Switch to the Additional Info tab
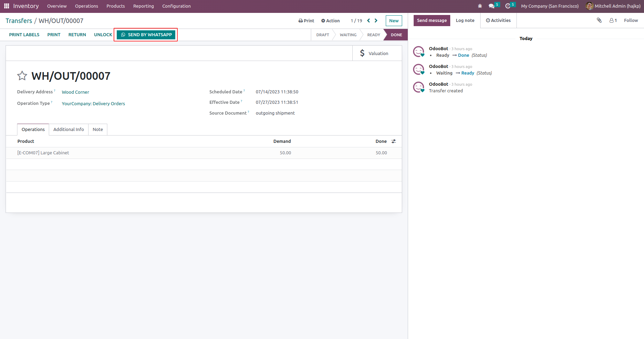The width and height of the screenshot is (644, 339). pos(69,129)
